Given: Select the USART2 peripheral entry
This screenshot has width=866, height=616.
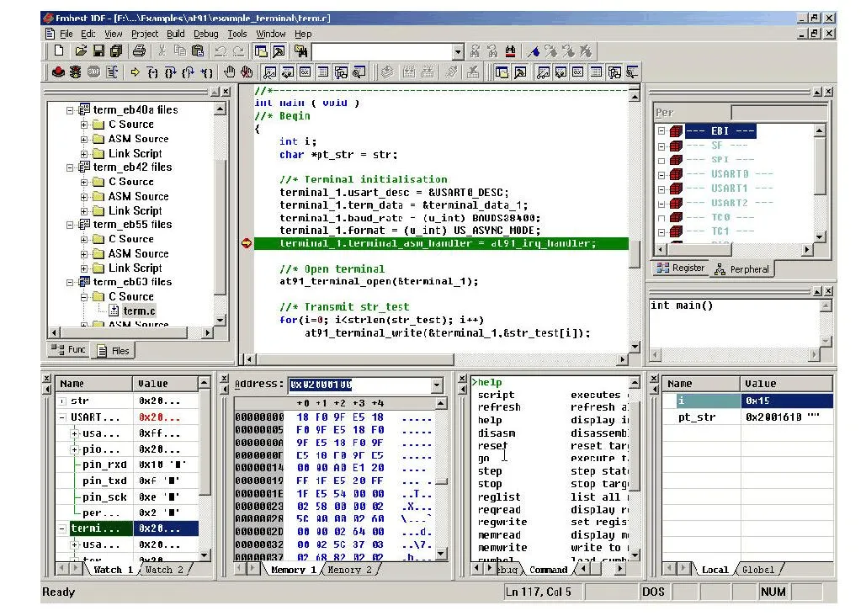Looking at the screenshot, I should click(x=729, y=204).
